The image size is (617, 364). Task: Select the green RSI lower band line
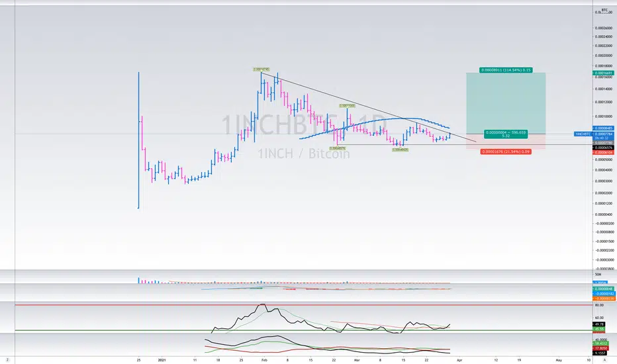pos(303,330)
